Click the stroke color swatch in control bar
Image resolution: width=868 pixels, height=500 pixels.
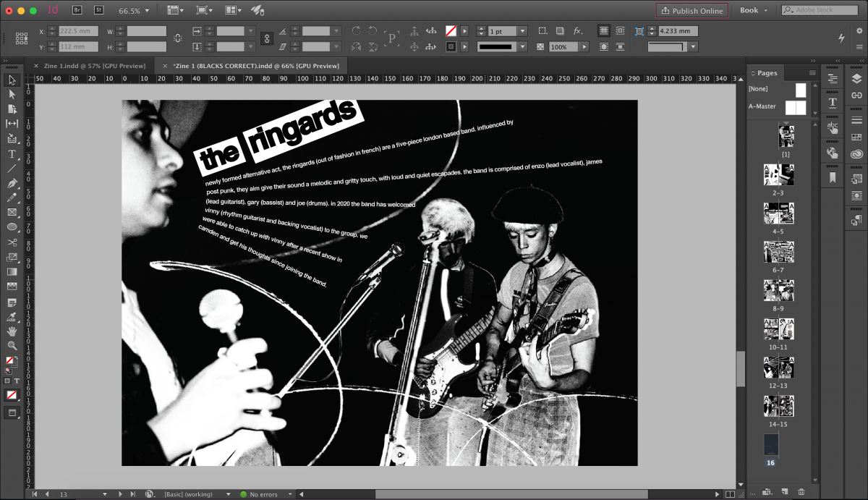[451, 47]
